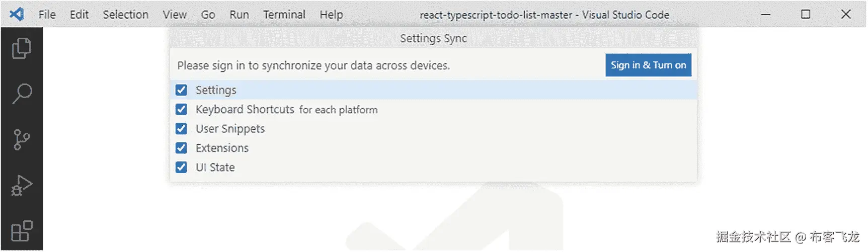Open the Edit menu
Image resolution: width=868 pixels, height=252 pixels.
point(79,15)
